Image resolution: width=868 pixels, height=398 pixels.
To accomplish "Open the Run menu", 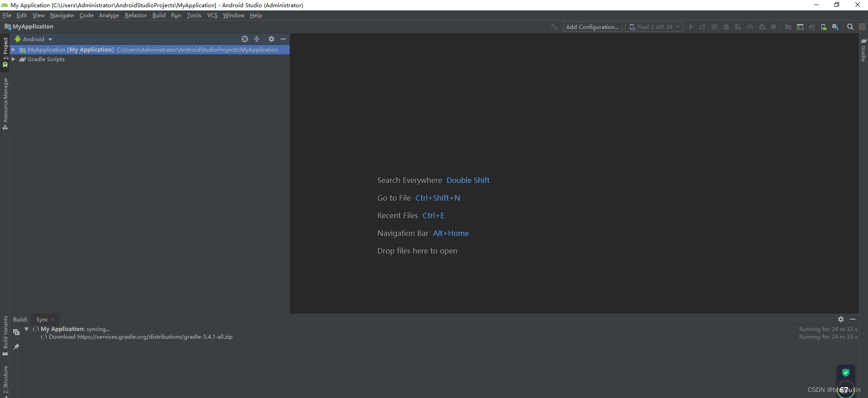I will point(176,15).
